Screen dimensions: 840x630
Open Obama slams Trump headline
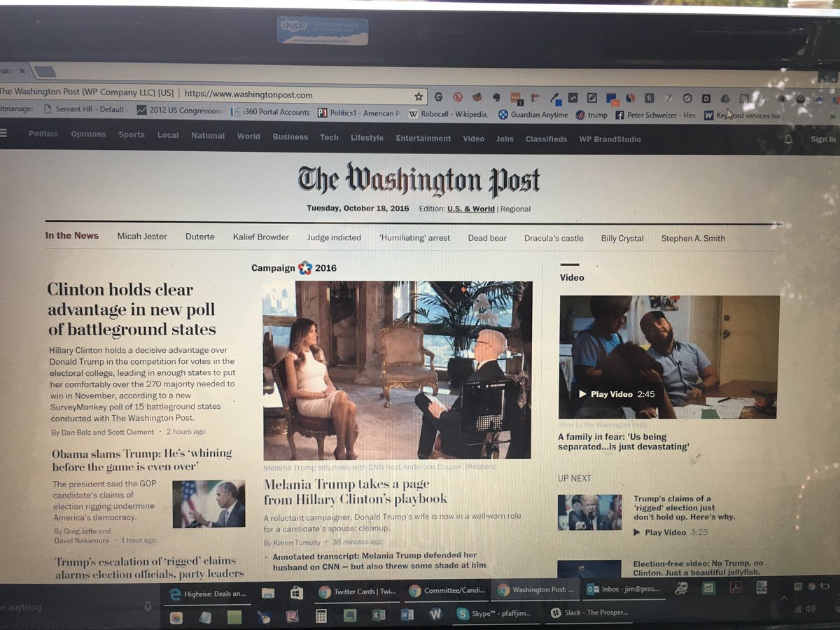click(142, 460)
